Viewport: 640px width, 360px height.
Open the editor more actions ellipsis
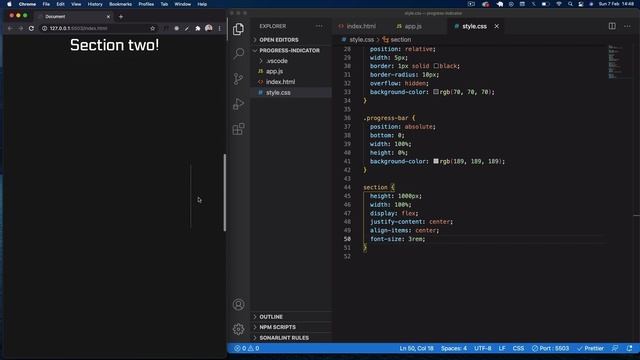coord(627,26)
